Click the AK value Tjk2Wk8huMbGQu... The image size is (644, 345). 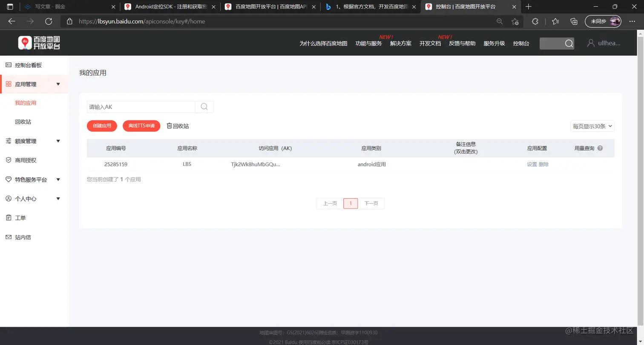point(256,164)
